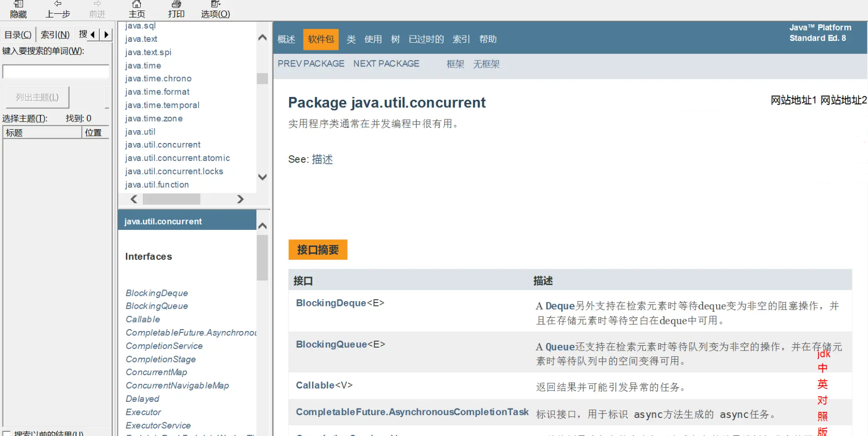Go to NEXT PACKAGE
This screenshot has height=436, width=868.
tap(387, 64)
